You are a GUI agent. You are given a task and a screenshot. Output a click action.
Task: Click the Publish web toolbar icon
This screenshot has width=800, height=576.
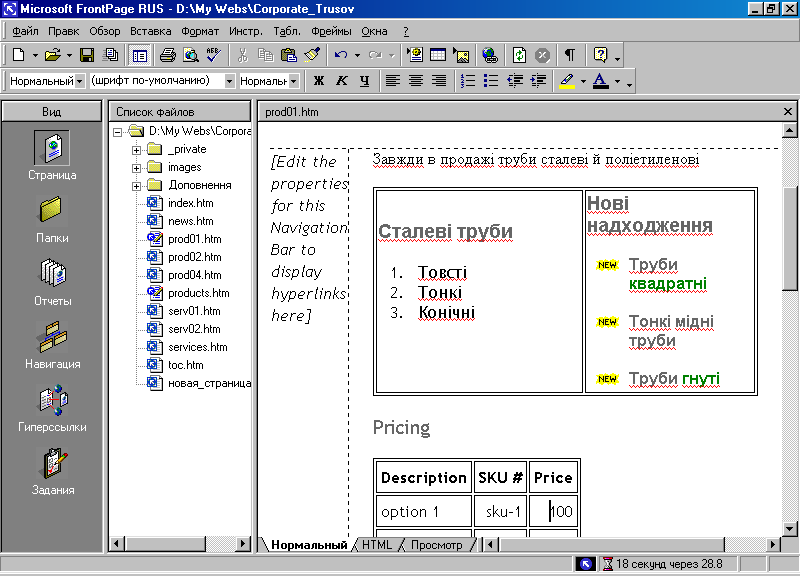(x=110, y=55)
